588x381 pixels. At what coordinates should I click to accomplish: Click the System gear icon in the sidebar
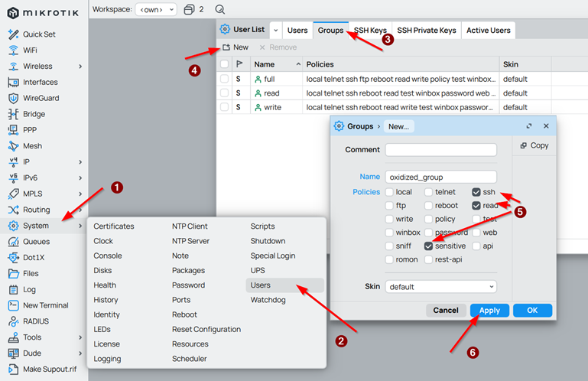[x=14, y=226]
